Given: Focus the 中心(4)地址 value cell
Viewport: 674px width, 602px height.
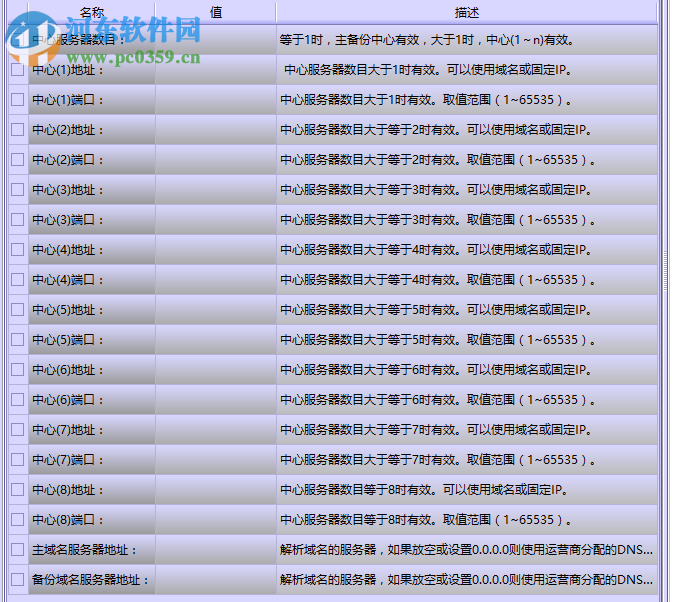Looking at the screenshot, I should click(x=216, y=250).
